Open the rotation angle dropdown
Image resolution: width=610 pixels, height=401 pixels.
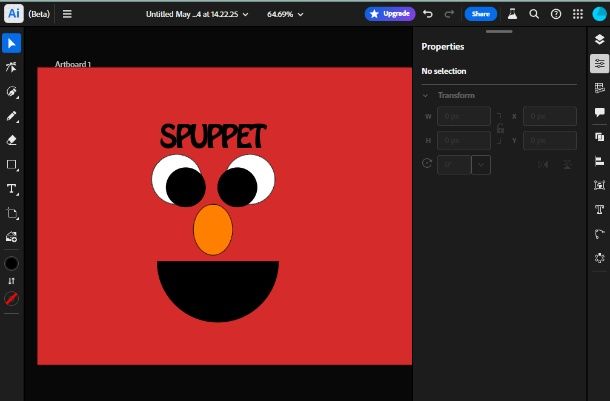(x=481, y=165)
